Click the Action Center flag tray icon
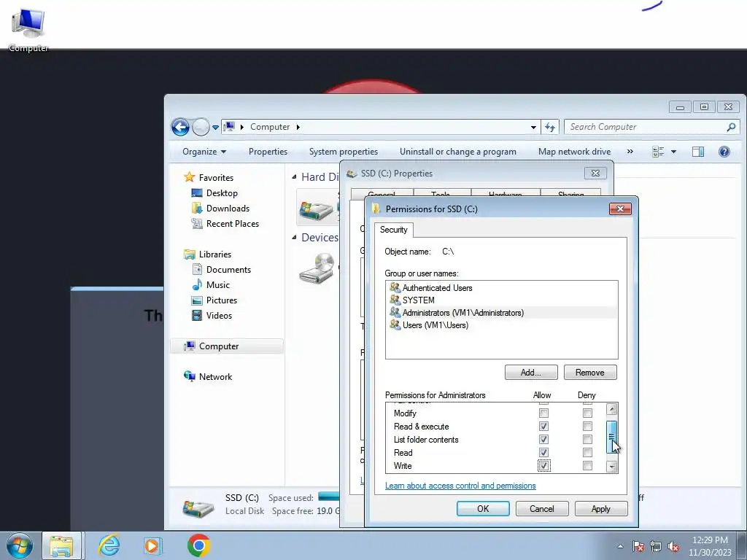 coord(638,546)
